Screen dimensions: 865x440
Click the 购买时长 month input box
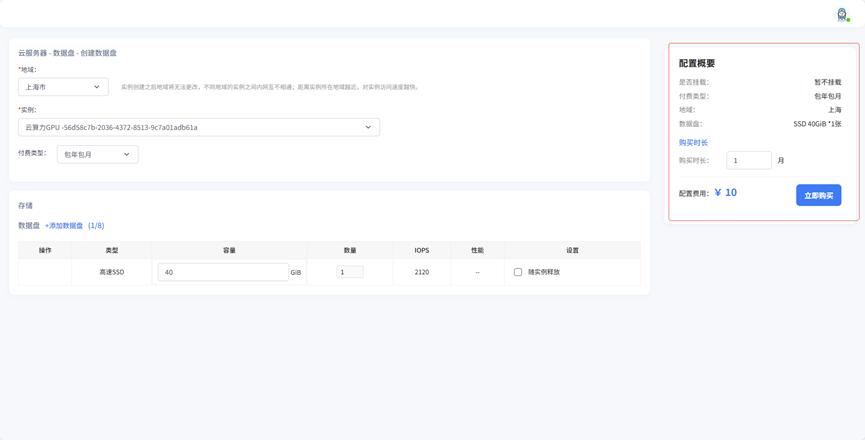[748, 160]
